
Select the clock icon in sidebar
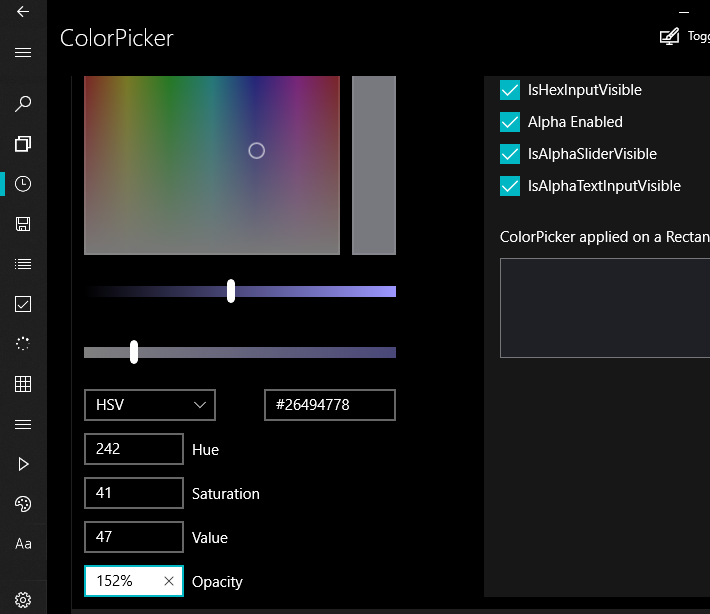click(23, 184)
